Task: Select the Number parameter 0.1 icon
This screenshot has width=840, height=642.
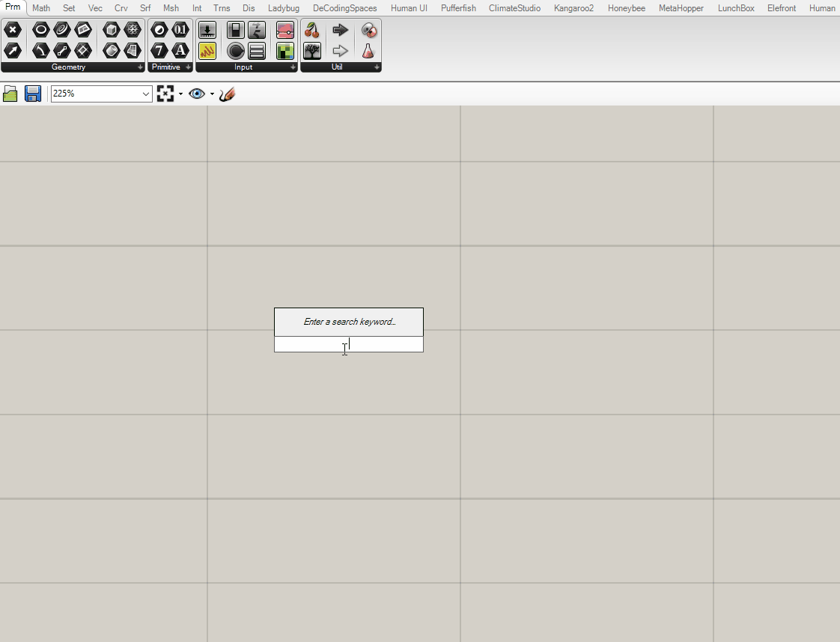Action: click(x=180, y=30)
